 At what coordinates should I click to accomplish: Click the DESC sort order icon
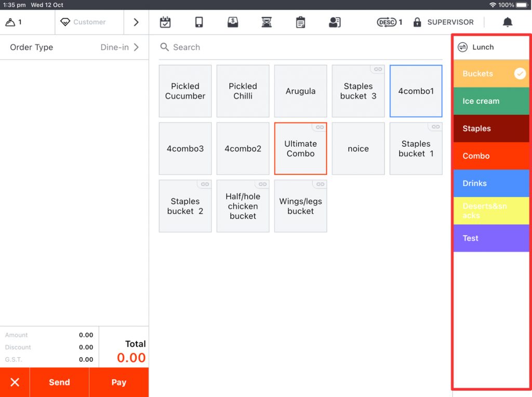click(387, 22)
